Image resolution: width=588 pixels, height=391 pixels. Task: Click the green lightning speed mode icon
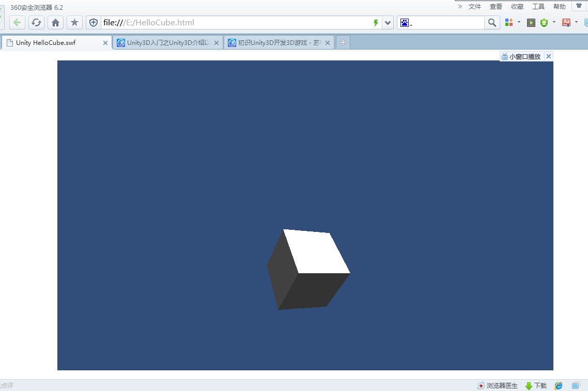(x=376, y=23)
